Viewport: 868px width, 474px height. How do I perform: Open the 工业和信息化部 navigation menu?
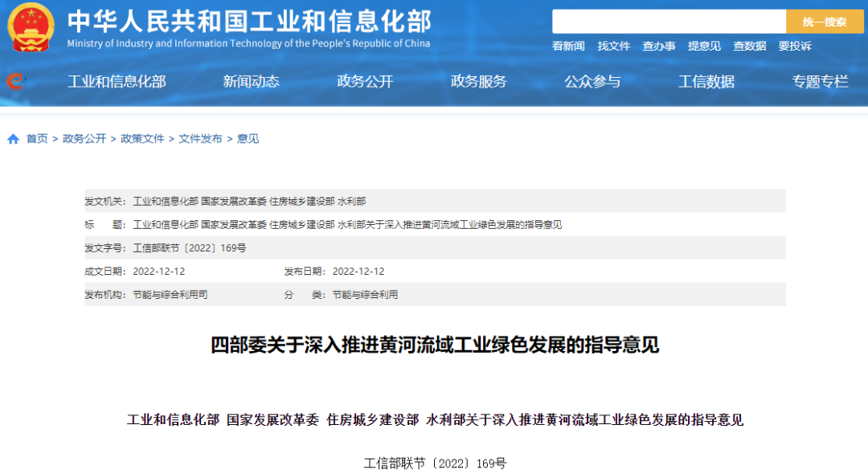click(117, 81)
